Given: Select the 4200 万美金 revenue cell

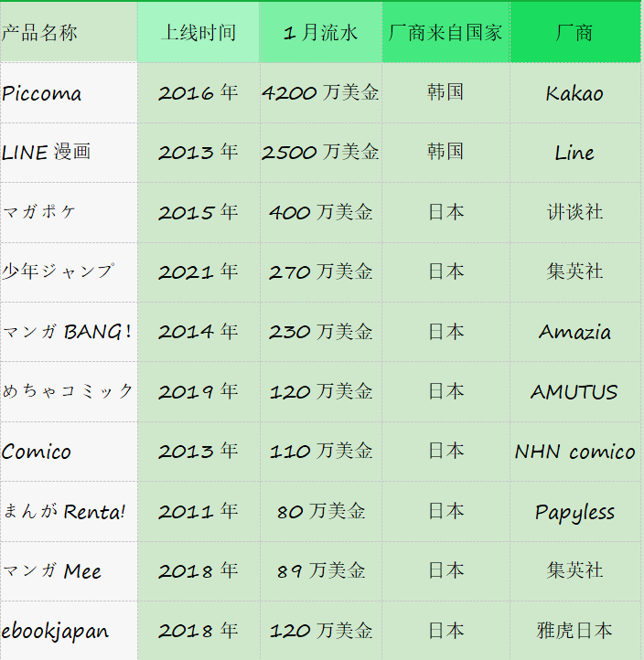Looking at the screenshot, I should tap(320, 93).
